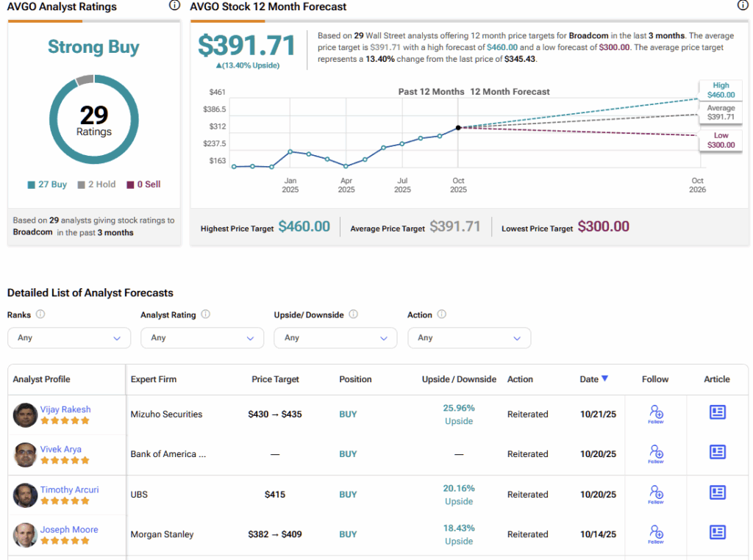The width and height of the screenshot is (753, 560).
Task: Click info icon beside AVGO Analyst Ratings
Action: click(174, 6)
